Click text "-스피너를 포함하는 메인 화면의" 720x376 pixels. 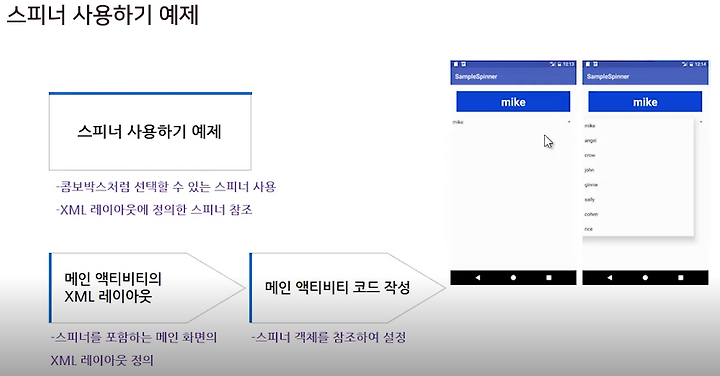click(134, 337)
